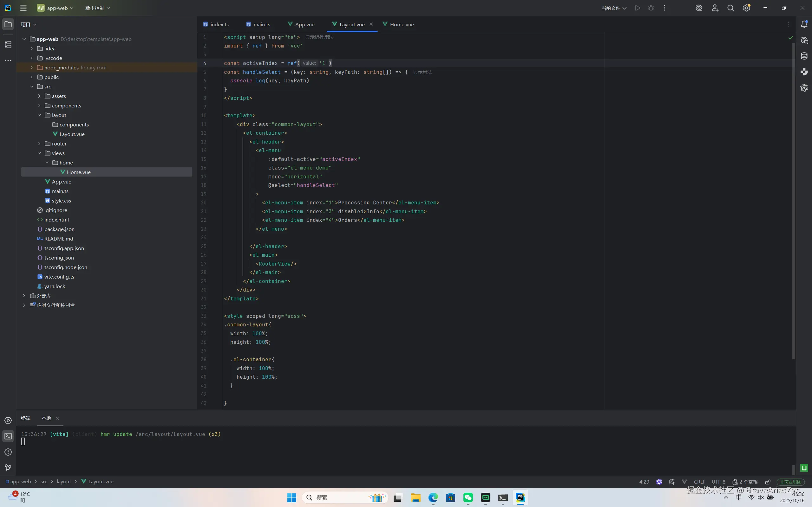The width and height of the screenshot is (812, 507).
Task: Click layout in the breadcrumb path
Action: 64,482
